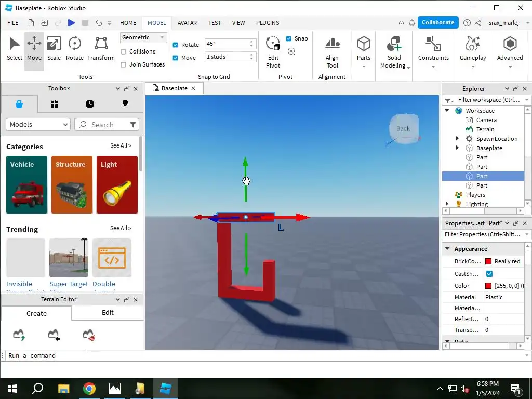The height and width of the screenshot is (399, 532).
Task: Open the Gameplay tools
Action: 473,52
